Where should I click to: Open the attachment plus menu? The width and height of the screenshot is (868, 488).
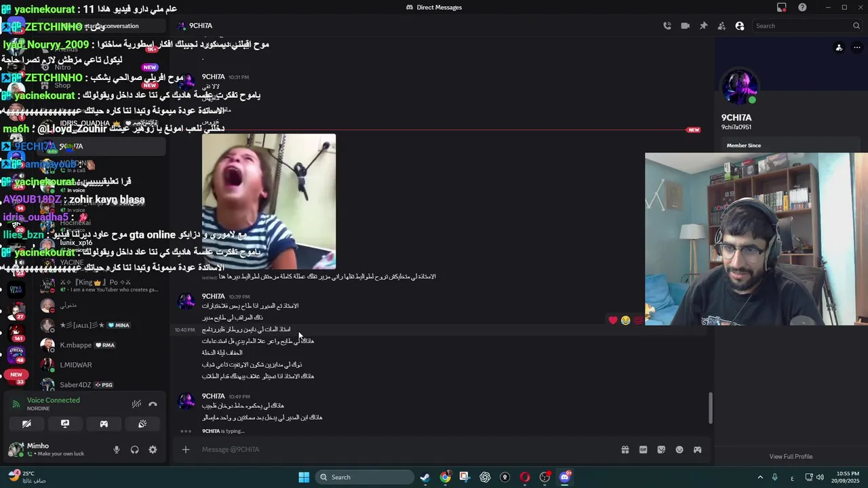[185, 449]
